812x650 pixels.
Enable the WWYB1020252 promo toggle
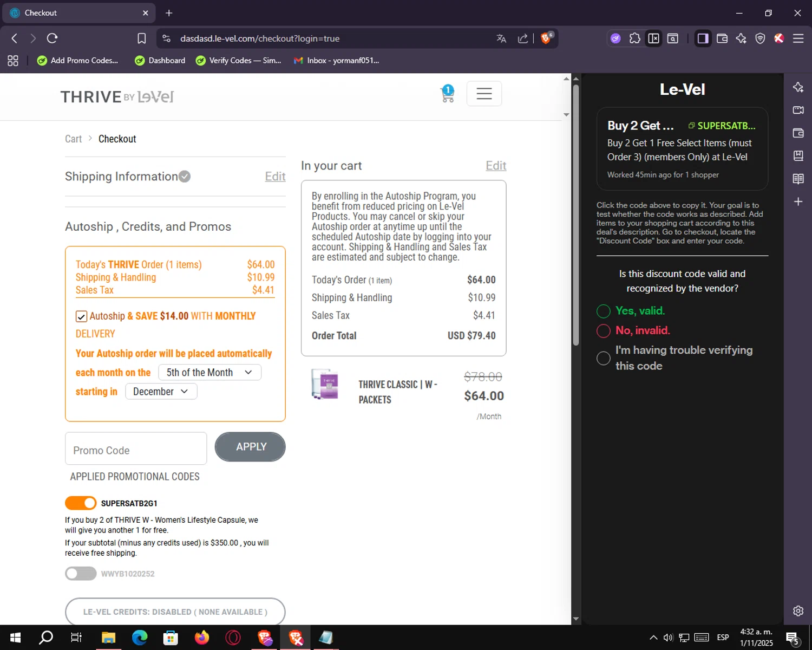point(81,574)
